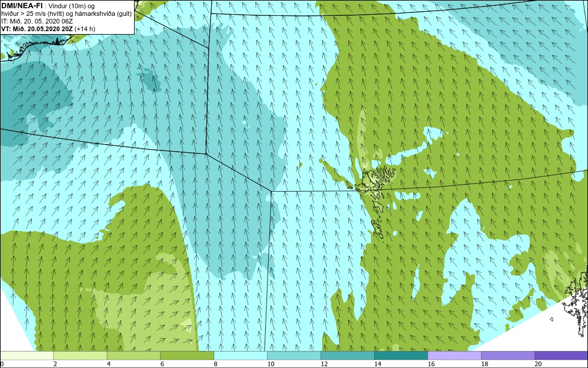Click the 'IT: Mið. 20. 05. 2020 06Z' line
588x368 pixels.
point(36,21)
